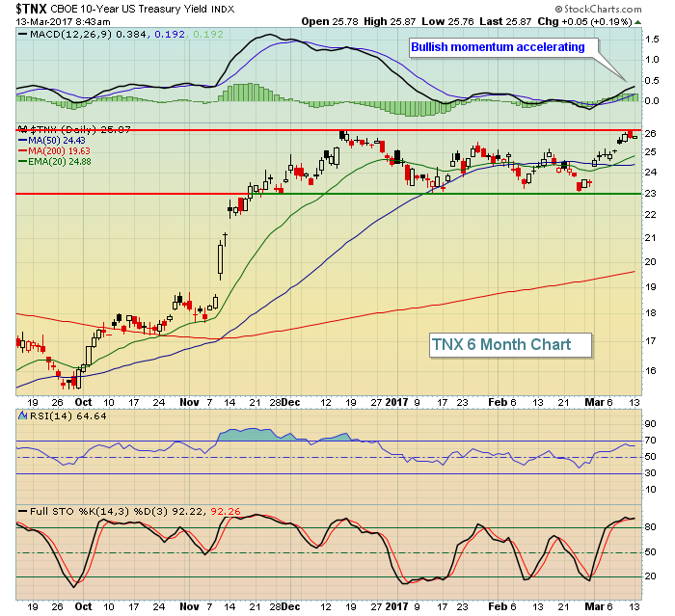Click the green up-arrow beside the Chg value
Viewport: 675px width, 616px height.
pyautogui.click(x=637, y=22)
